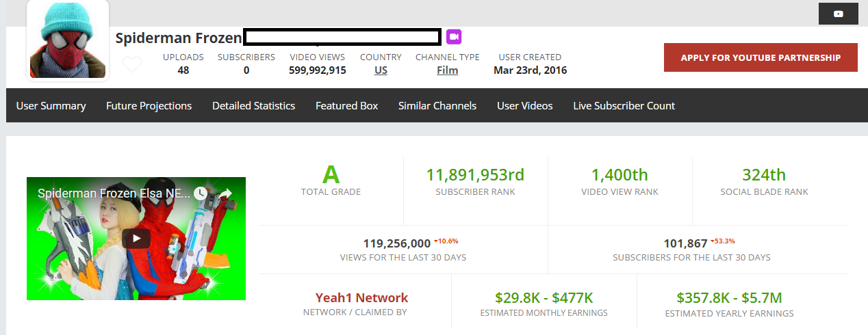Screen dimensions: 868x335
Task: Open the Film channel type link
Action: tap(447, 70)
